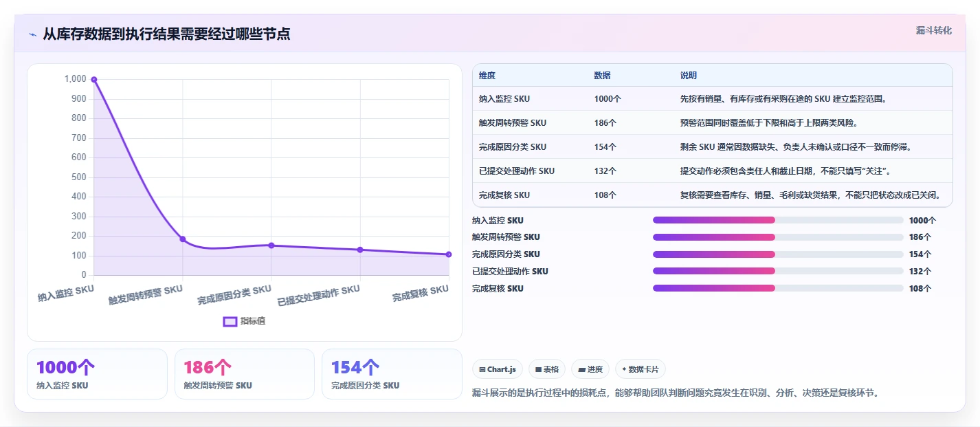This screenshot has width=980, height=427.
Task: Click the footer note starting 漏斗展示的是
Action: [x=676, y=393]
